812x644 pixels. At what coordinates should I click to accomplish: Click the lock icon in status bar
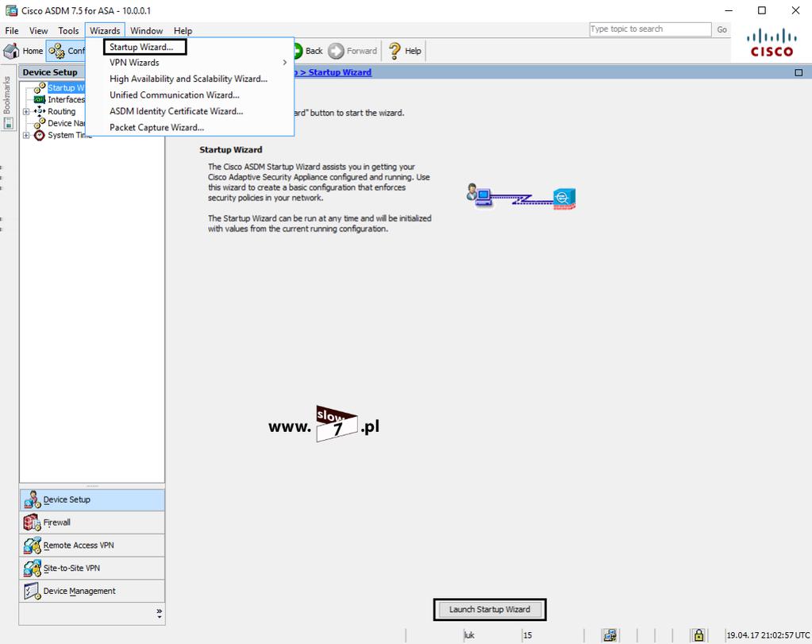(x=698, y=634)
